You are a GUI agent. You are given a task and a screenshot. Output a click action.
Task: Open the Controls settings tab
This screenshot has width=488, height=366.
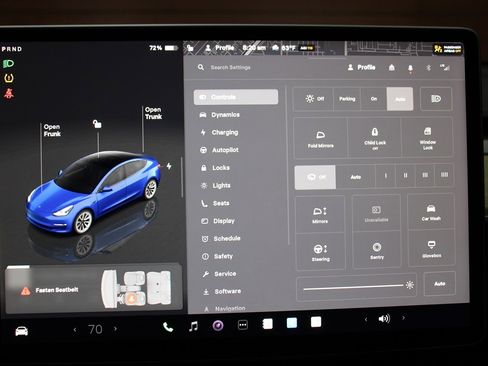[x=236, y=97]
